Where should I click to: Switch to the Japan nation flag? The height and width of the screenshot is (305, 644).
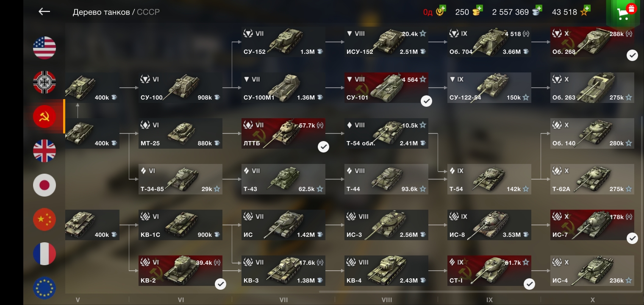pos(44,185)
